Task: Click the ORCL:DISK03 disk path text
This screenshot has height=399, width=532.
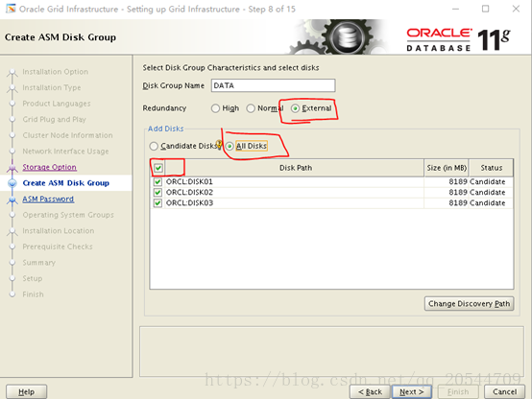Action: [189, 203]
